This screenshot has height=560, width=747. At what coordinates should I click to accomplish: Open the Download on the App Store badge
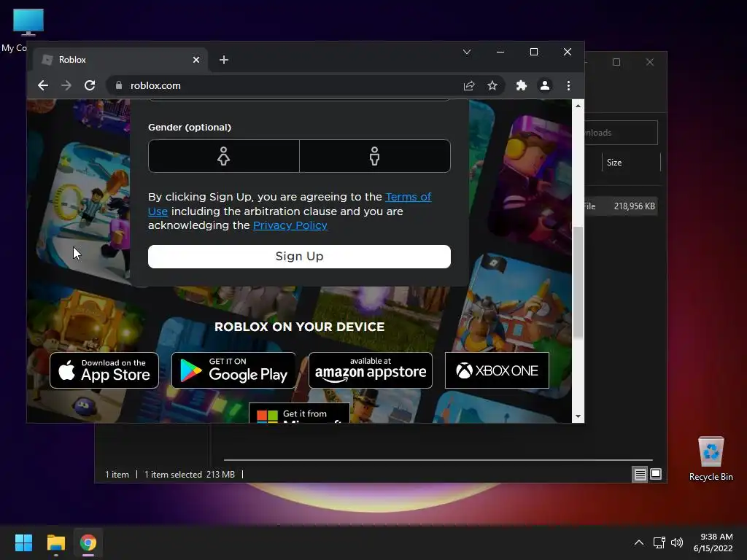tap(104, 370)
